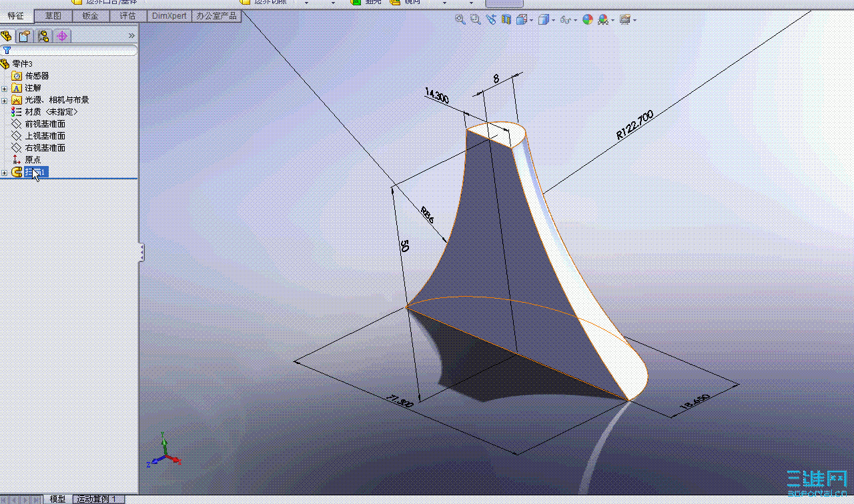Switch to the 草图 tab
The height and width of the screenshot is (504, 854).
pos(53,16)
